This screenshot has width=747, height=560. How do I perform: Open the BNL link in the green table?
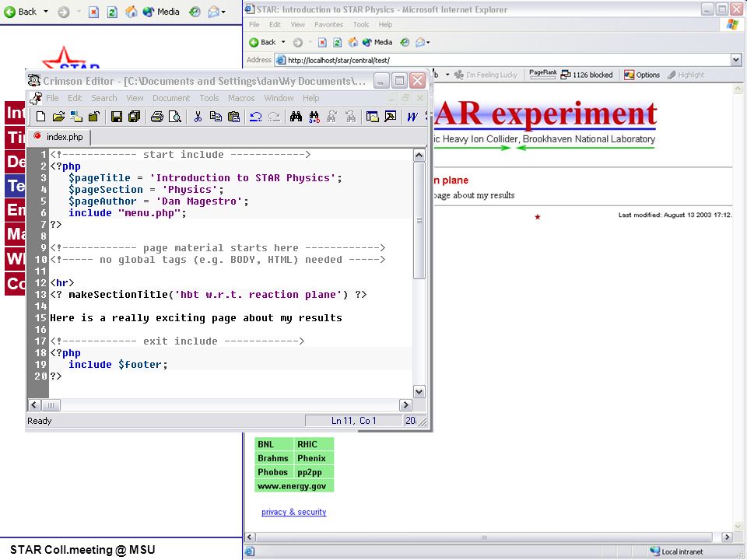pos(266,444)
